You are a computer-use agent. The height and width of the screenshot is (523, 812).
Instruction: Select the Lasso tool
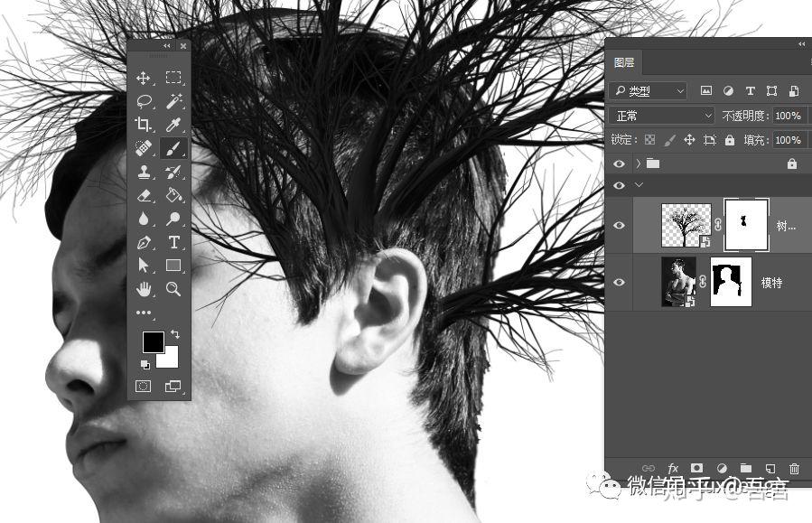coord(144,101)
